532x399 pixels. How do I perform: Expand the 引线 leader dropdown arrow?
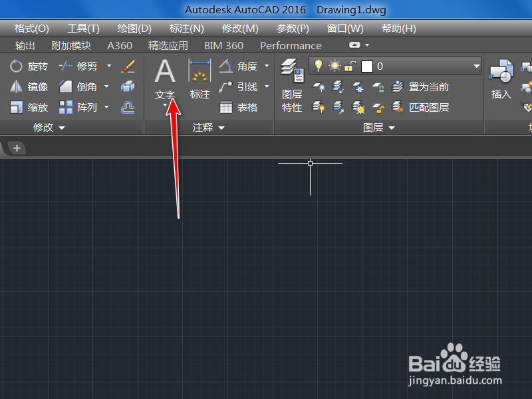[x=267, y=86]
